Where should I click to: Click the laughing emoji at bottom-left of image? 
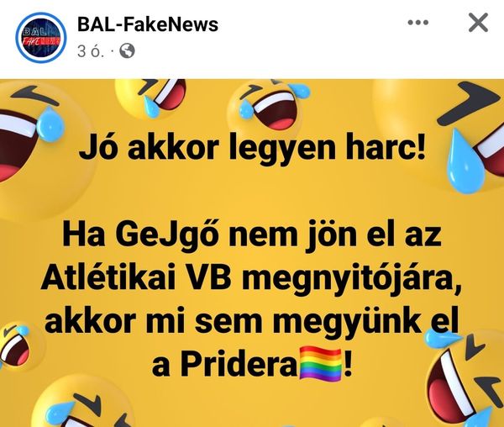coord(81,405)
